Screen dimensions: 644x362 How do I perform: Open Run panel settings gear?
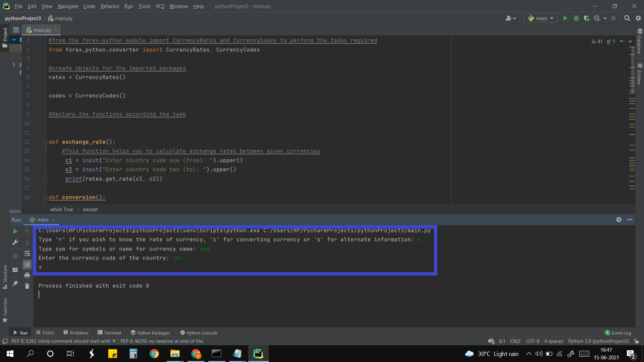619,220
